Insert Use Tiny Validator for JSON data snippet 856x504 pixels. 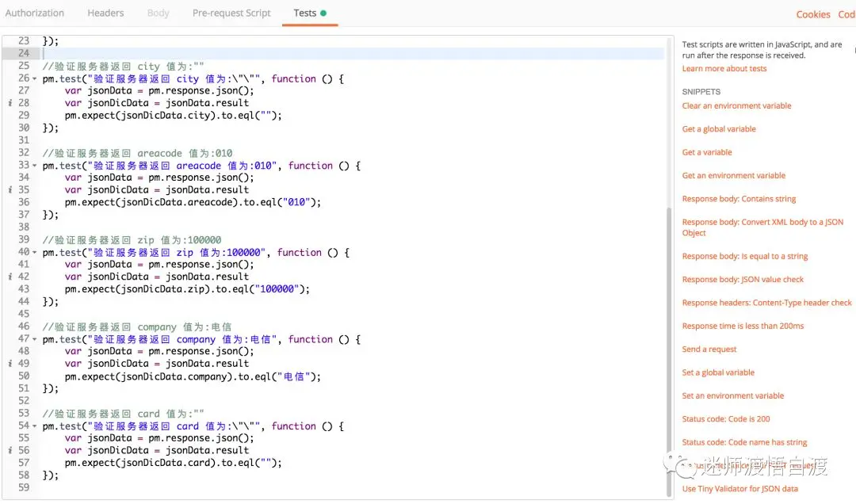(x=739, y=489)
